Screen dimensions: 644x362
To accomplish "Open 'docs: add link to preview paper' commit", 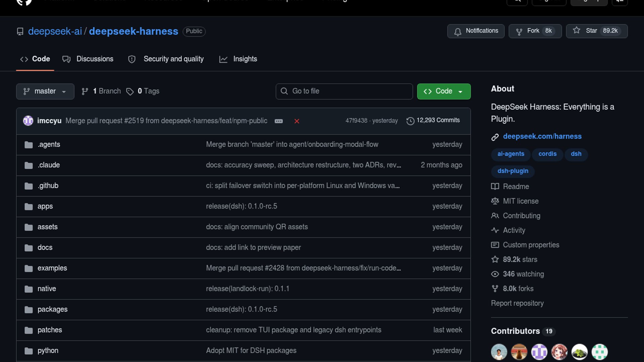I will click(x=253, y=247).
